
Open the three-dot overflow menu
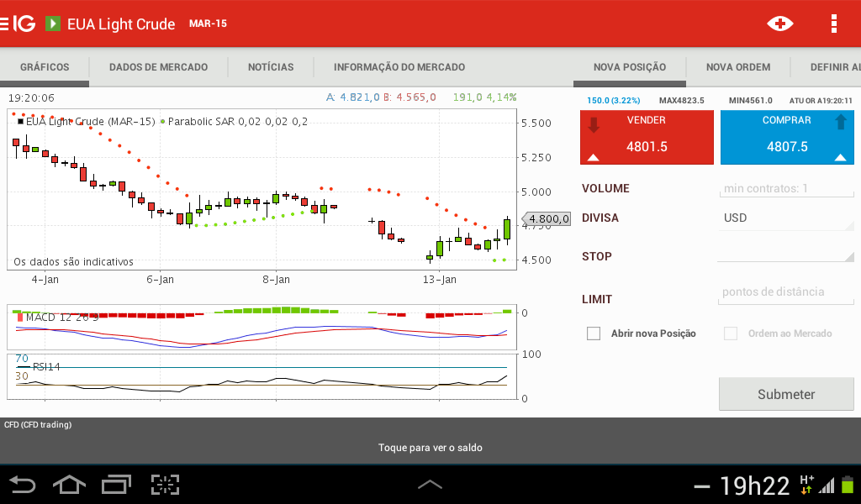point(833,24)
